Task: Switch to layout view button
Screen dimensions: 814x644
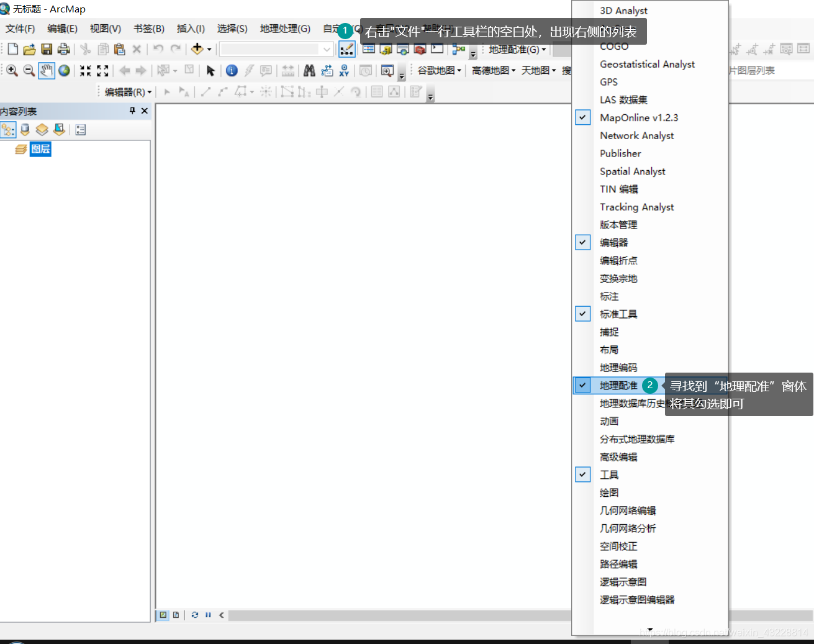Action: pos(176,615)
